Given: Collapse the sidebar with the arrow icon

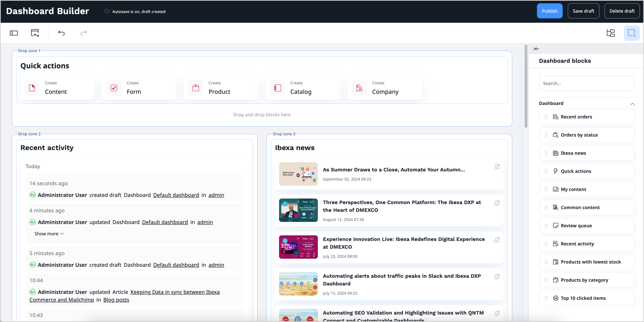Looking at the screenshot, I should click(536, 49).
